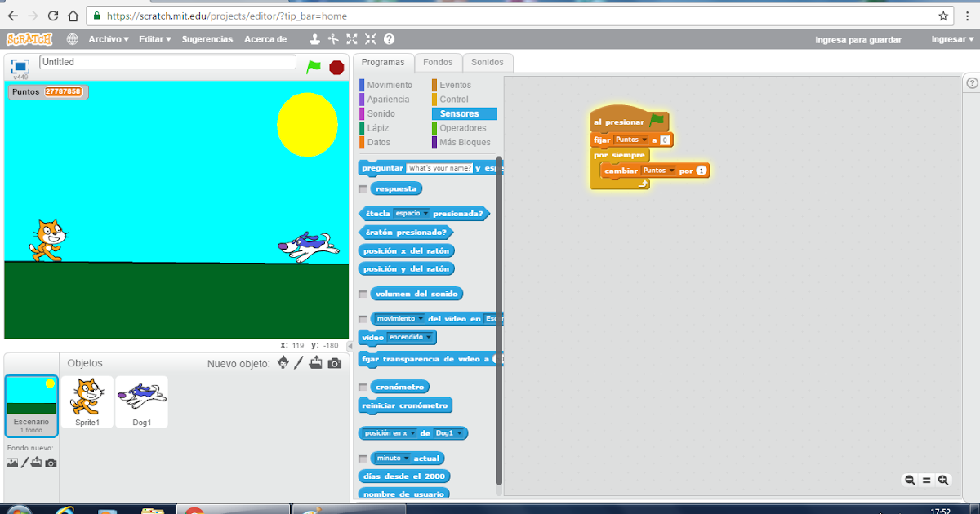Open the language globe icon
The image size is (980, 514).
pyautogui.click(x=71, y=38)
